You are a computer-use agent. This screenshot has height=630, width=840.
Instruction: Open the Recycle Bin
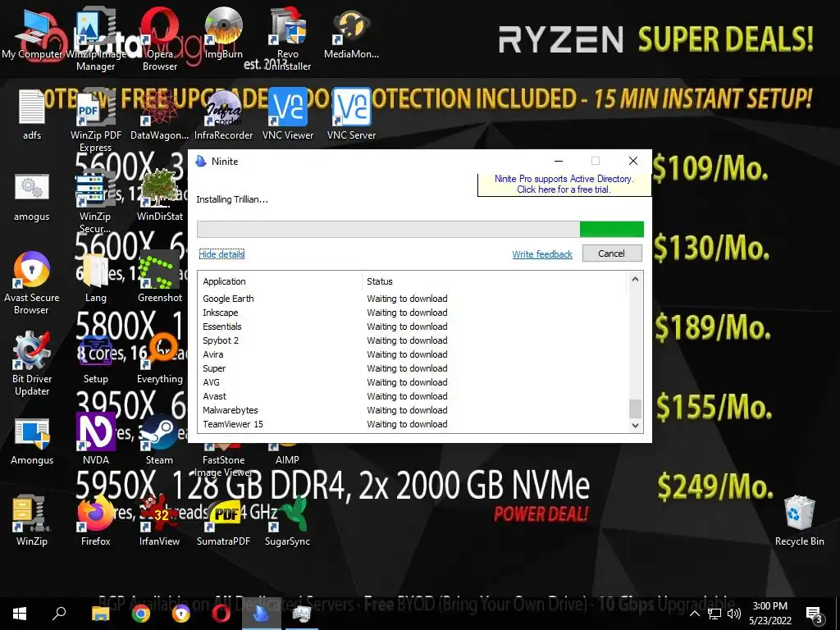click(x=799, y=521)
